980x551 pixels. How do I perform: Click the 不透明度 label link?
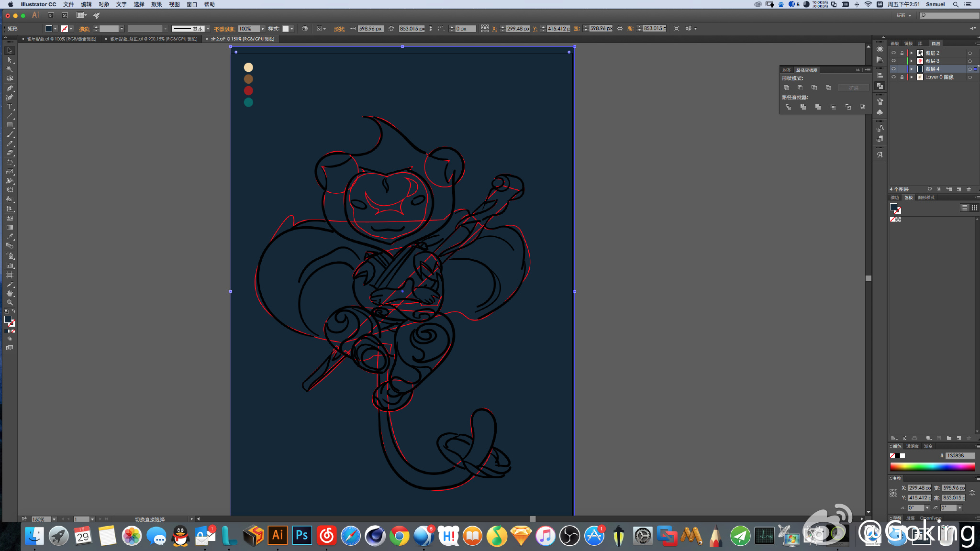[224, 29]
